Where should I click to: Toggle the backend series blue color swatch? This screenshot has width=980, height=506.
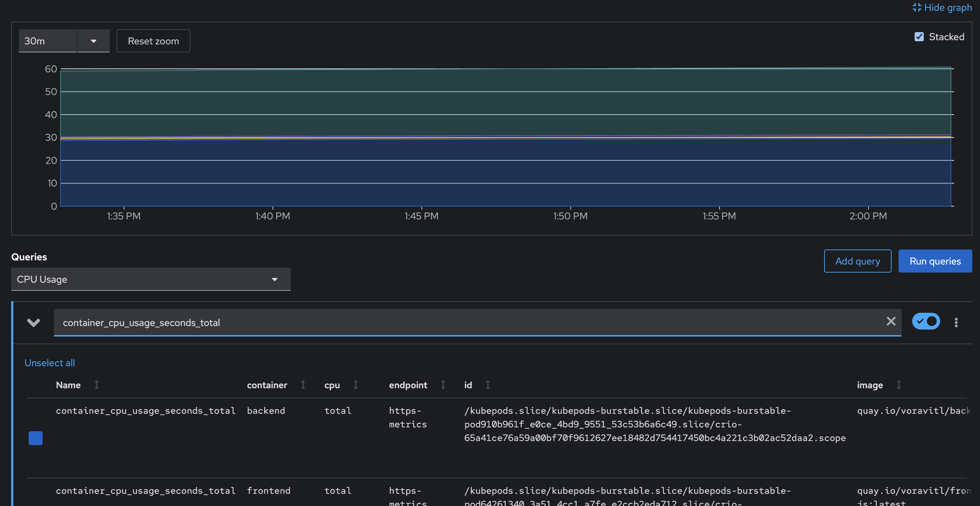click(x=35, y=438)
